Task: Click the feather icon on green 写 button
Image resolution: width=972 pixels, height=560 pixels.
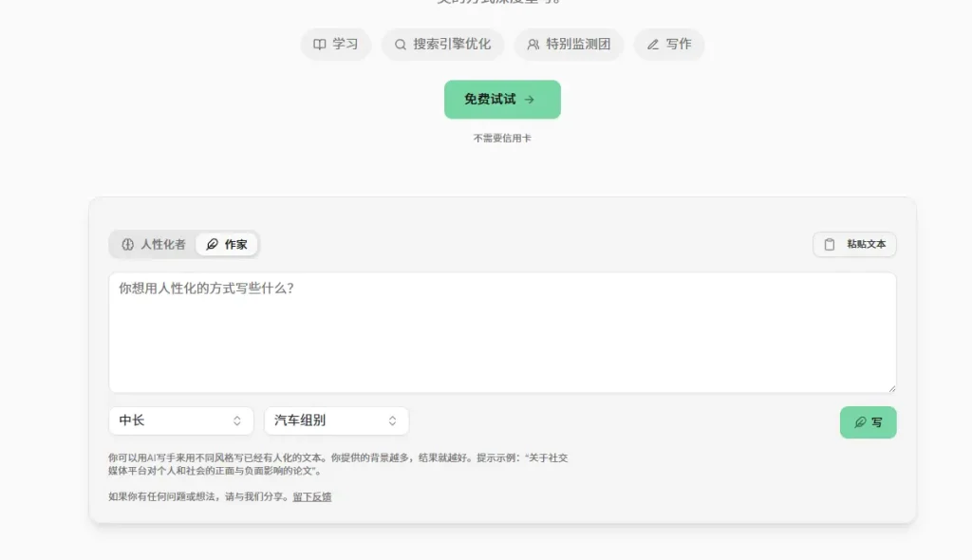Action: tap(860, 422)
